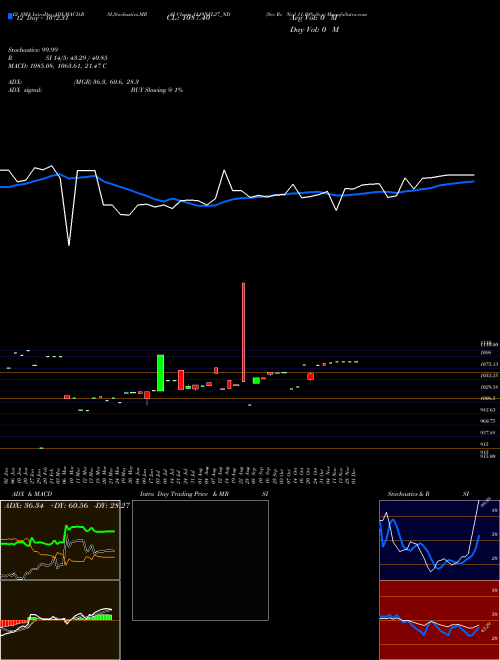Screen dimensions: 500x660
Task: Open the blue Stochastics chart panel
Action: point(439,540)
